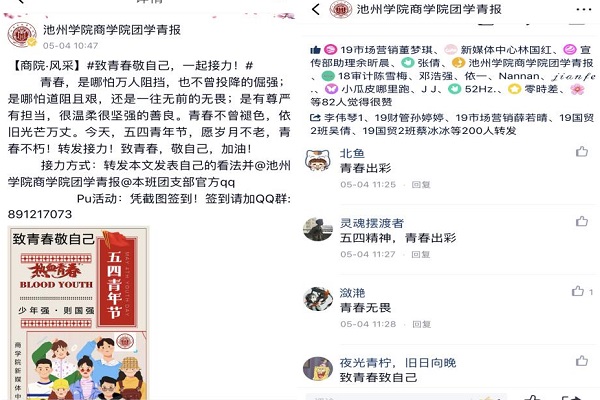The height and width of the screenshot is (400, 600).
Task: Like the comment by 夜光青柠，旧日向晚
Action: click(582, 360)
